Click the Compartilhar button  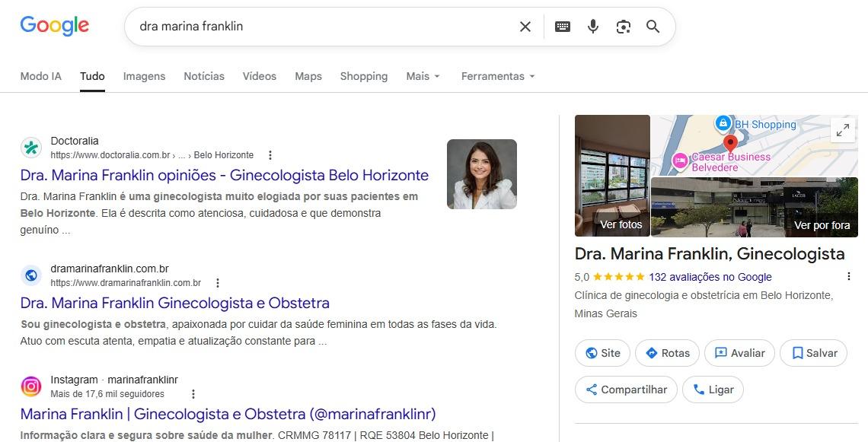point(626,390)
